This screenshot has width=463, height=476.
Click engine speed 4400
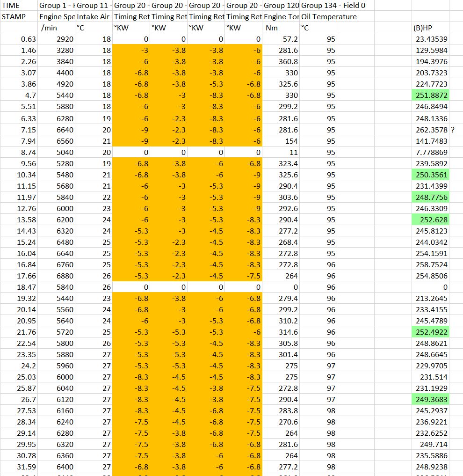click(57, 73)
